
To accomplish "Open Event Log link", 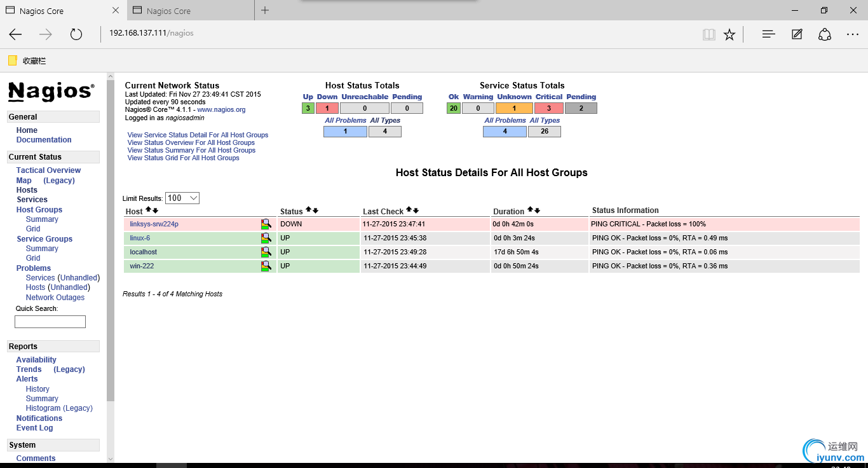I will (35, 428).
